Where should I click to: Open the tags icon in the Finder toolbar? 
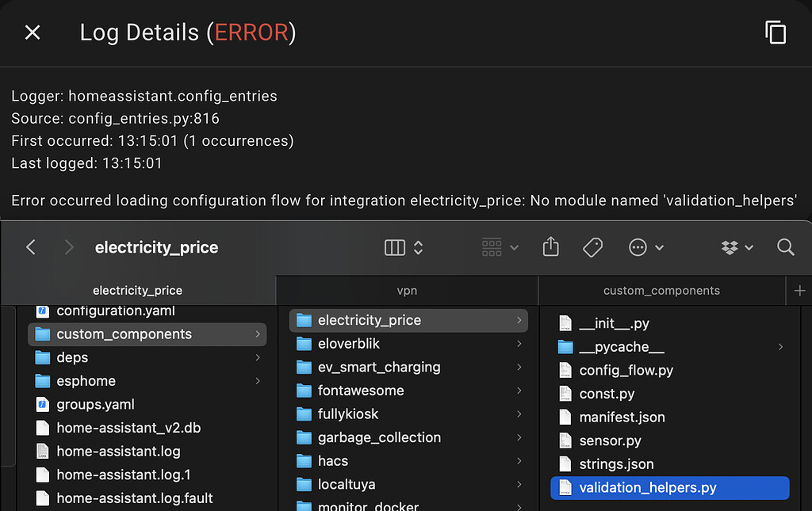coord(592,247)
